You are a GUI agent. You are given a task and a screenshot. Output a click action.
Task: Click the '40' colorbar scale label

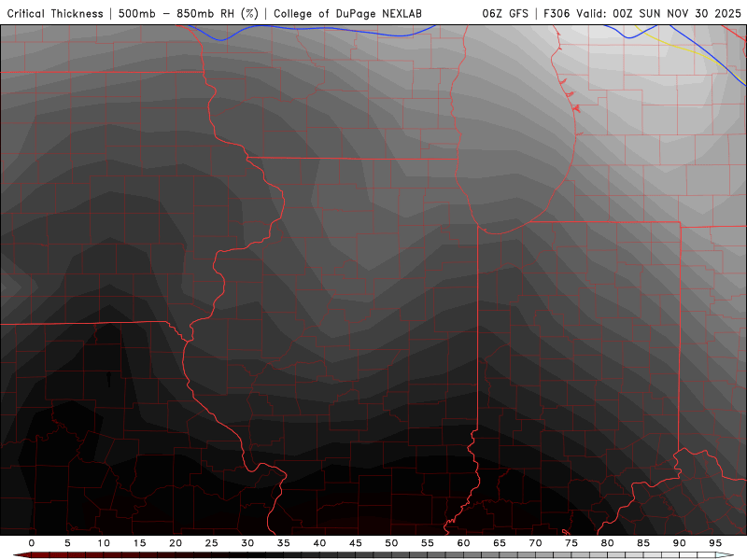[319, 543]
